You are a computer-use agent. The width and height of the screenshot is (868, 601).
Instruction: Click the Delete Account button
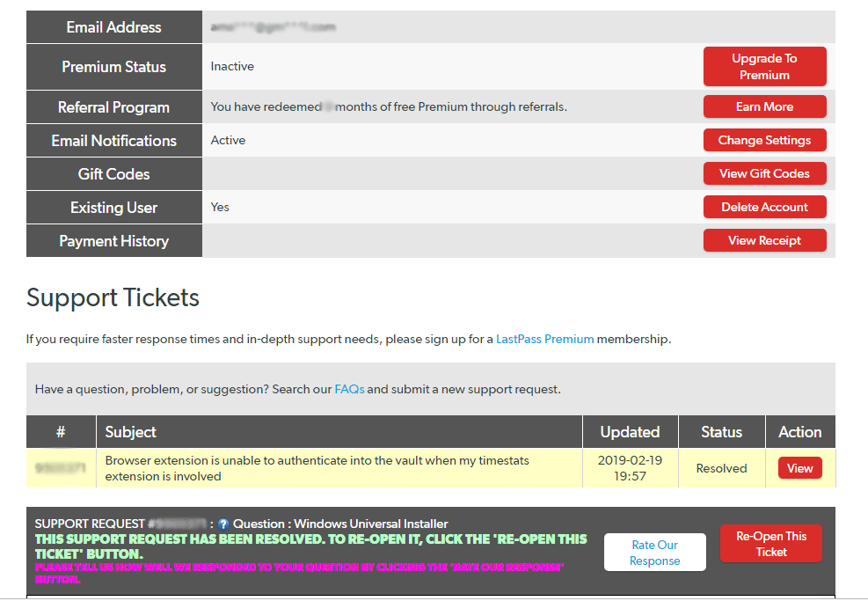[764, 207]
